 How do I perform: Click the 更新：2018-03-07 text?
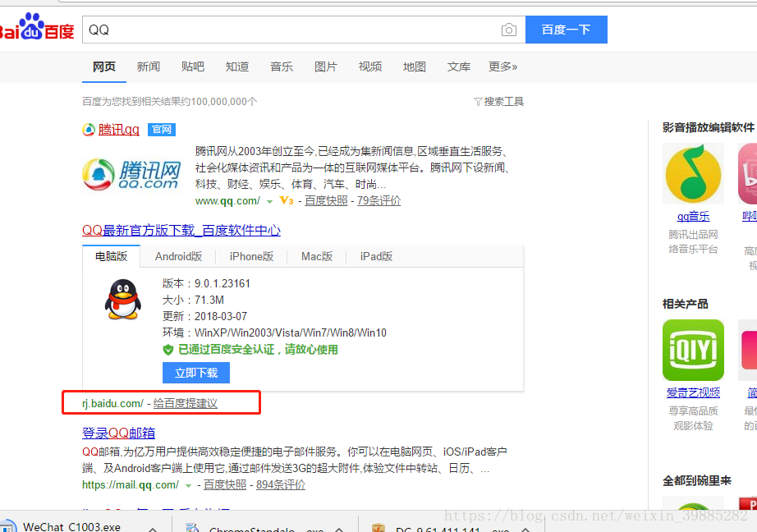click(x=204, y=316)
